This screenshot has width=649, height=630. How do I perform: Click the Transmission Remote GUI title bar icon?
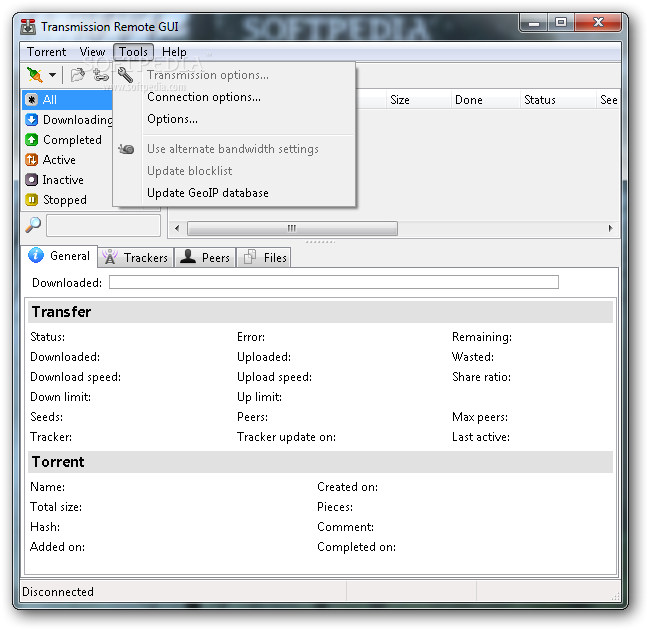pyautogui.click(x=28, y=27)
